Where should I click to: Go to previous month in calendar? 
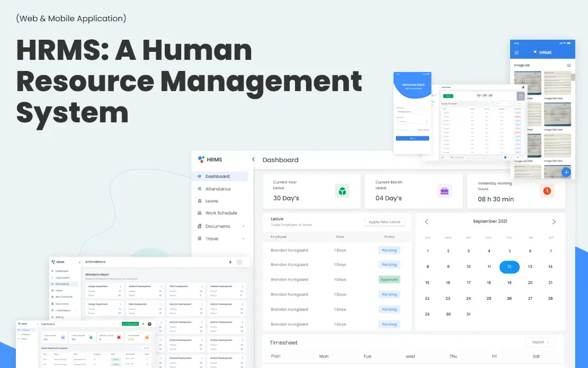[x=427, y=221]
